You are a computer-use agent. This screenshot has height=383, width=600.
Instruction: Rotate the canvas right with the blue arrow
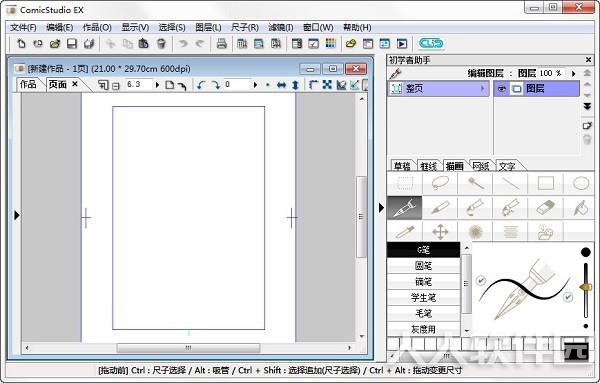pyautogui.click(x=215, y=85)
